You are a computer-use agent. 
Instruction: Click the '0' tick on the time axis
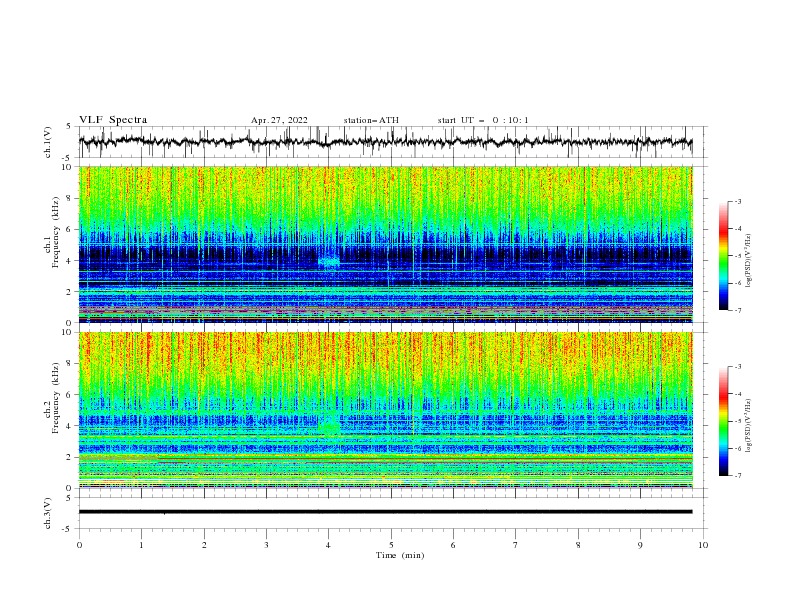click(x=79, y=545)
